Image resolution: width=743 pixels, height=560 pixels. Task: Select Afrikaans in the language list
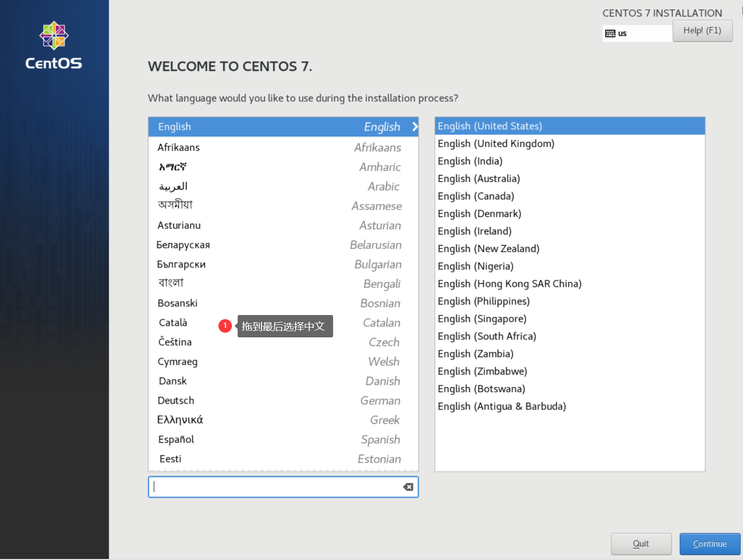click(283, 147)
